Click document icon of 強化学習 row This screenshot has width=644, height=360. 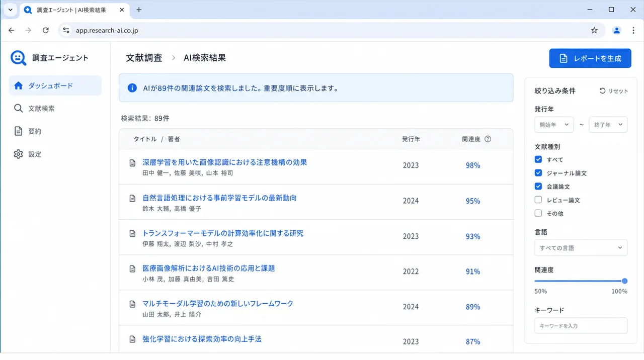[x=133, y=339]
